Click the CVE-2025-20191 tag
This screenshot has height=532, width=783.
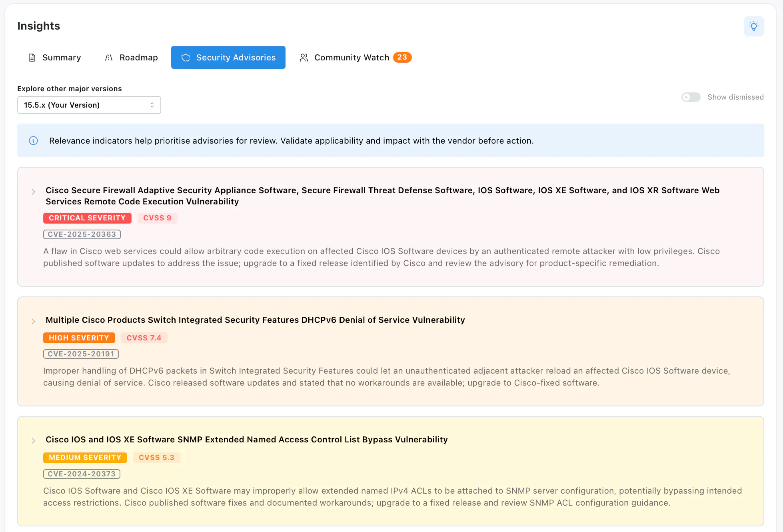pos(81,354)
